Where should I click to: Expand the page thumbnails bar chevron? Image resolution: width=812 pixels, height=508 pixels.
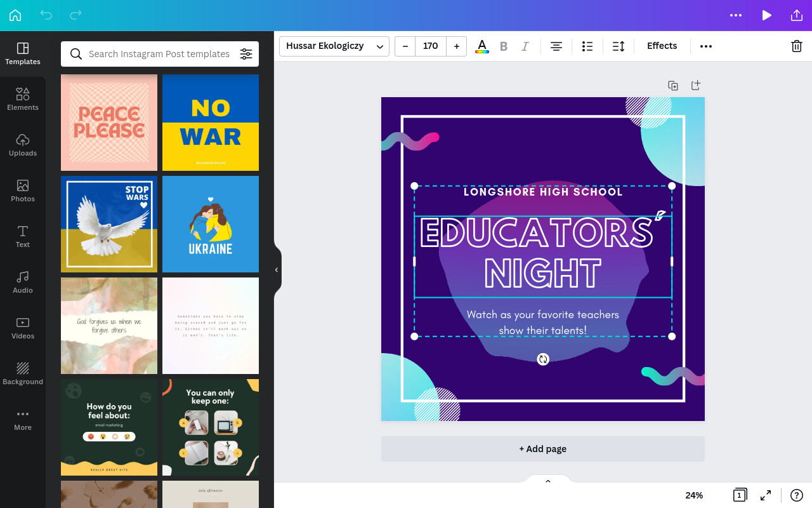[x=548, y=481]
